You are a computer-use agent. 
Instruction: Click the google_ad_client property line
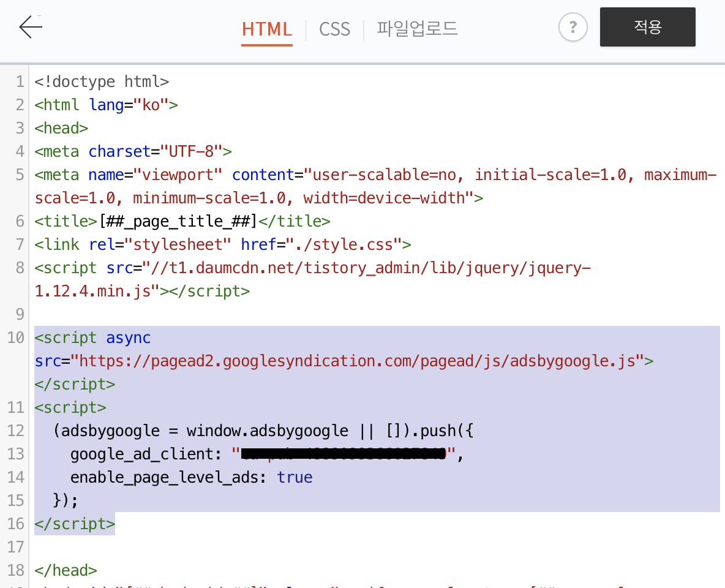point(267,454)
